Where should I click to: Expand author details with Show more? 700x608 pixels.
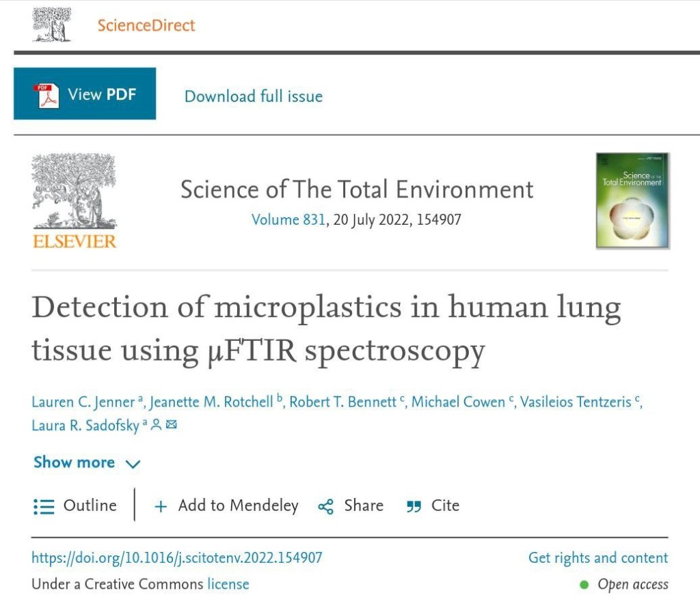click(74, 462)
